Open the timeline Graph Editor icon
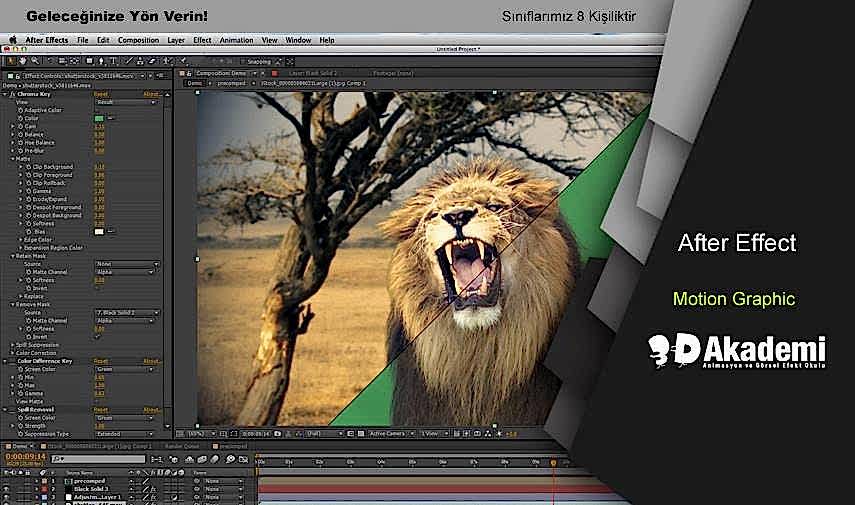 (x=243, y=459)
